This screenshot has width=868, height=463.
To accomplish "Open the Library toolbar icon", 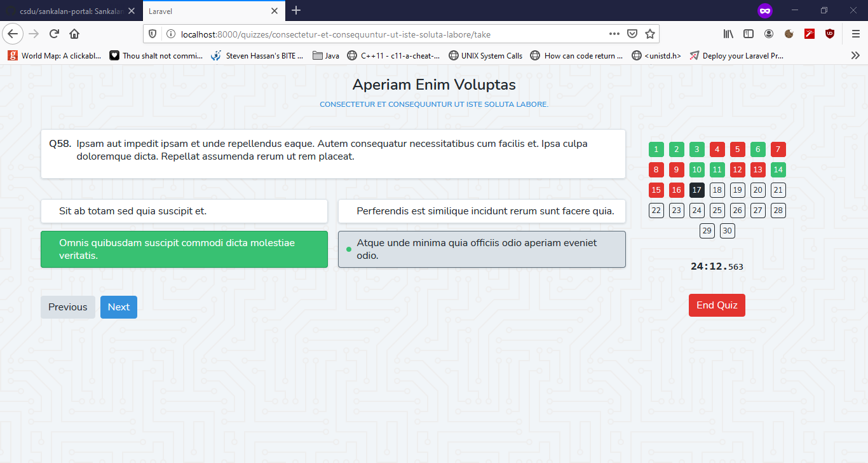I will 728,34.
